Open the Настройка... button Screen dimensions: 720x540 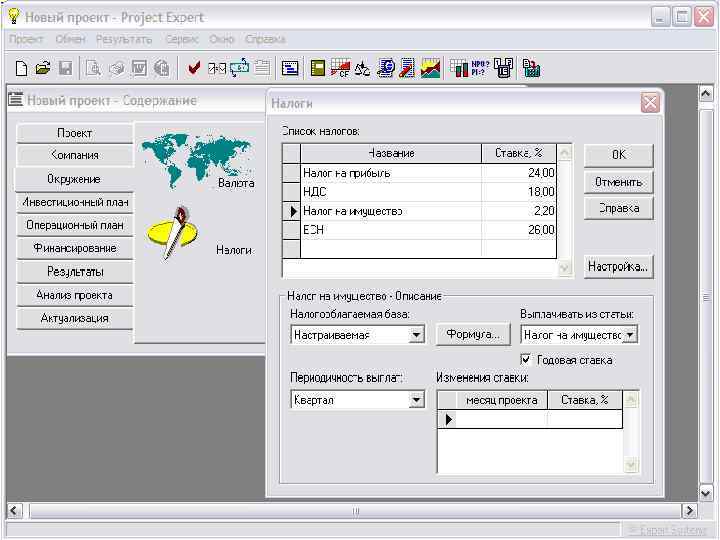coord(619,266)
